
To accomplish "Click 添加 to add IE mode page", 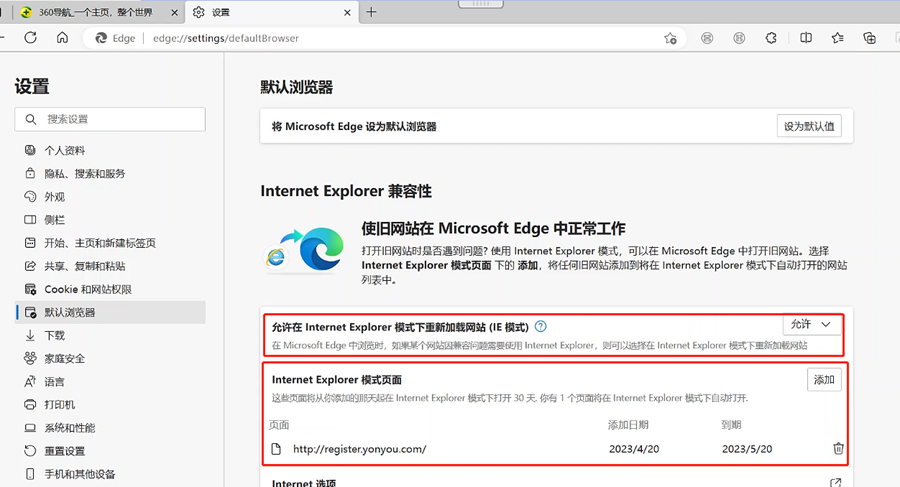I will 824,380.
